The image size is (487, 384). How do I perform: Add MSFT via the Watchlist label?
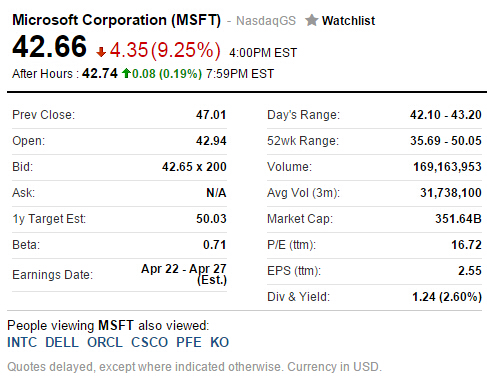348,21
